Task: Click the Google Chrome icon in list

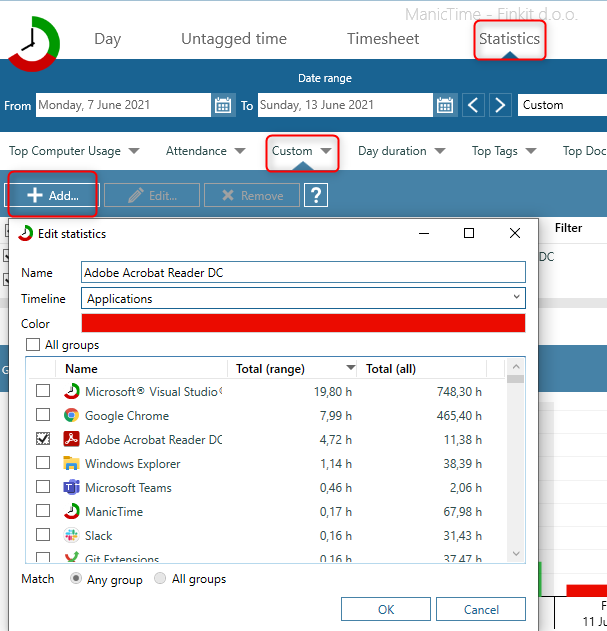Action: [72, 416]
